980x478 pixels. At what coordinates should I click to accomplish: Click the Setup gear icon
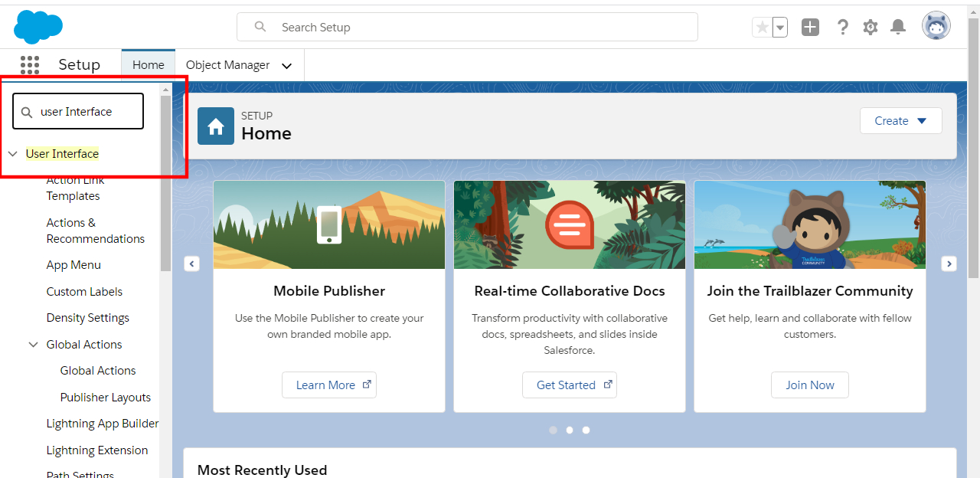[x=871, y=26]
